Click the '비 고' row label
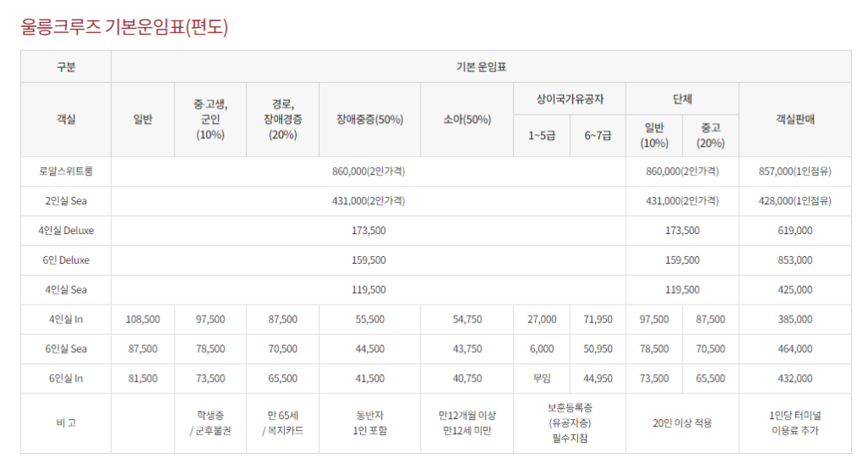Image resolution: width=868 pixels, height=464 pixels. [x=66, y=423]
